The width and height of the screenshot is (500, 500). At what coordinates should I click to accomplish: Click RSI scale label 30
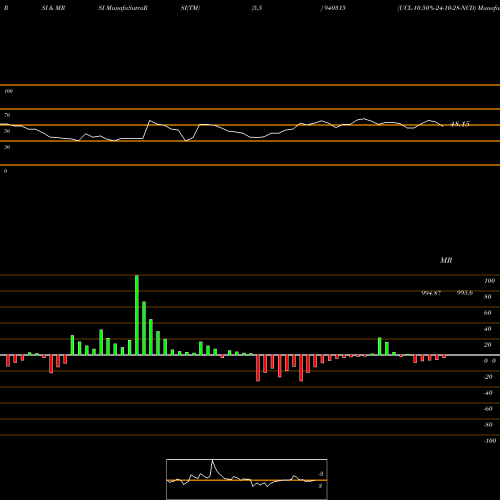click(7, 147)
